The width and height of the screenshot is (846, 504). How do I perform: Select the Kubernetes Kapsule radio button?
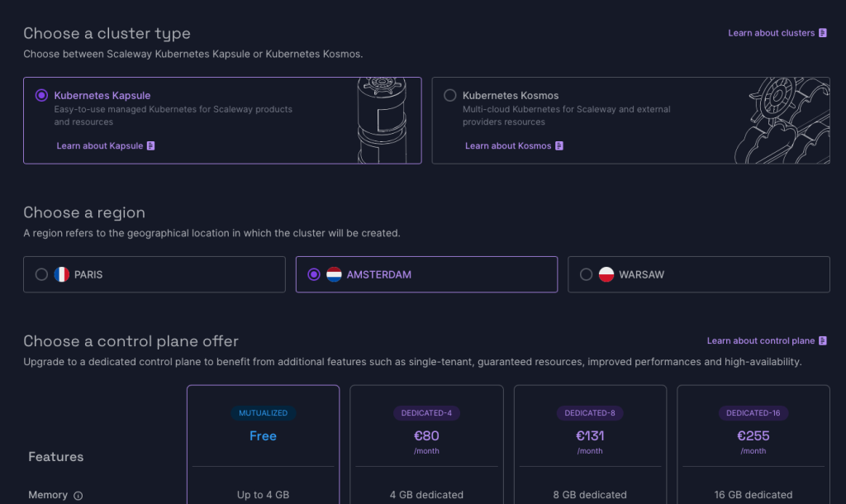(x=41, y=96)
